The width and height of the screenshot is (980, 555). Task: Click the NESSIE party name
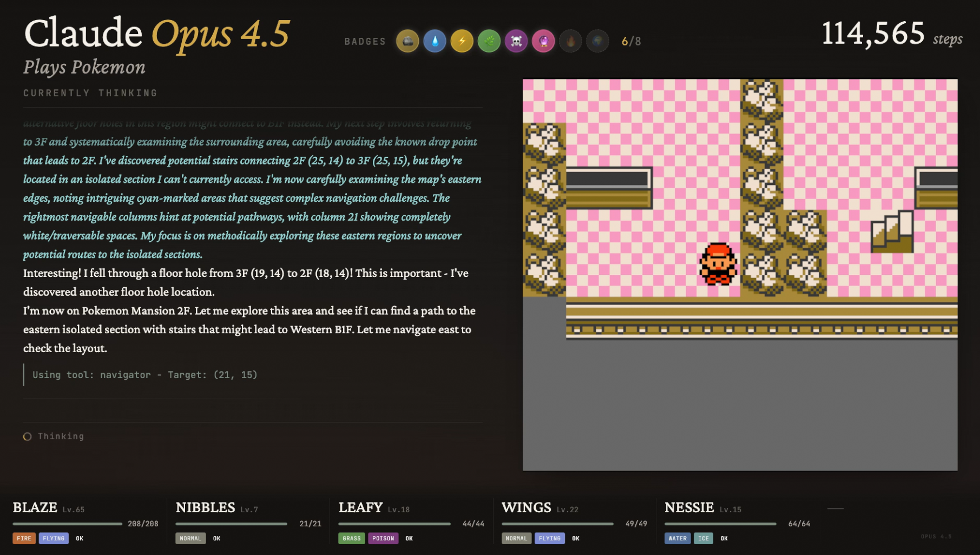(x=689, y=508)
